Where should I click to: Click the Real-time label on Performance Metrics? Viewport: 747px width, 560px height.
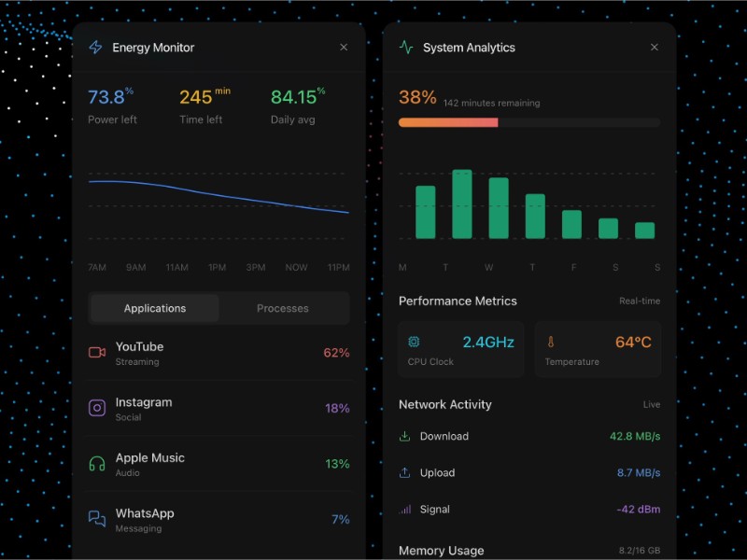639,301
